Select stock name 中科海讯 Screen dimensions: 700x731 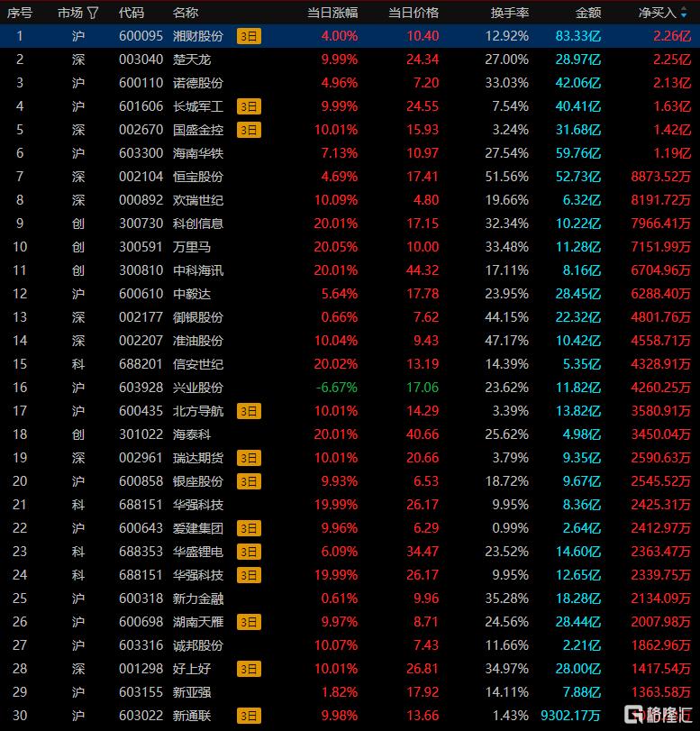pos(198,270)
